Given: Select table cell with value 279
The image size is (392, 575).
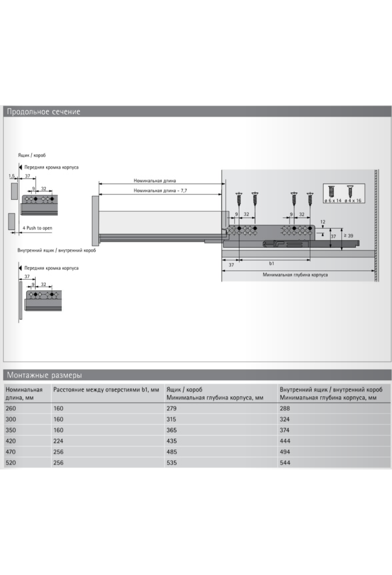Looking at the screenshot, I should [171, 408].
